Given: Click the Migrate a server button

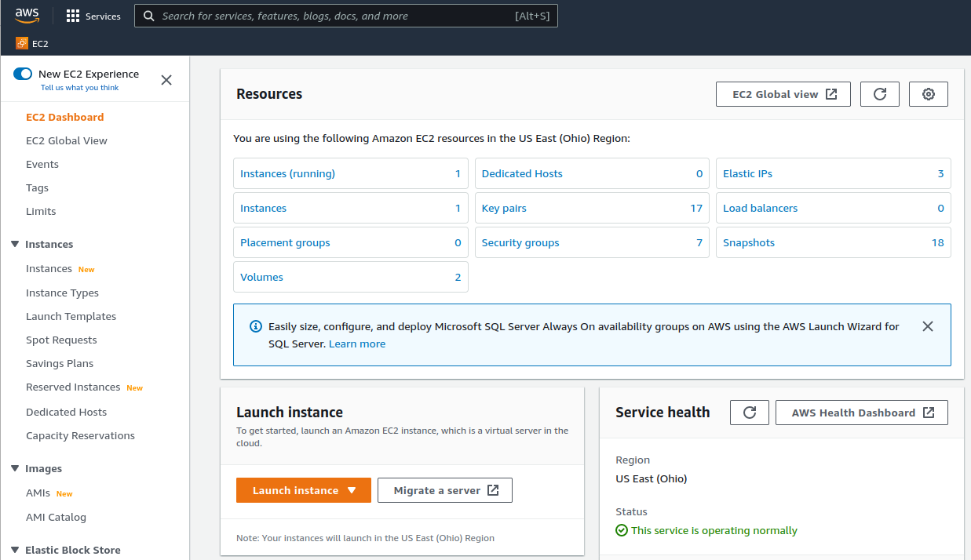Looking at the screenshot, I should [445, 490].
